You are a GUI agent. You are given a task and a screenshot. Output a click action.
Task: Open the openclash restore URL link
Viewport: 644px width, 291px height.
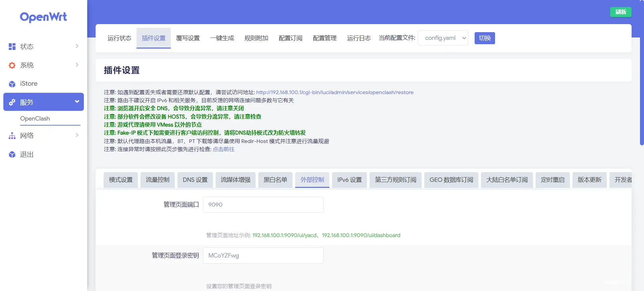click(335, 92)
